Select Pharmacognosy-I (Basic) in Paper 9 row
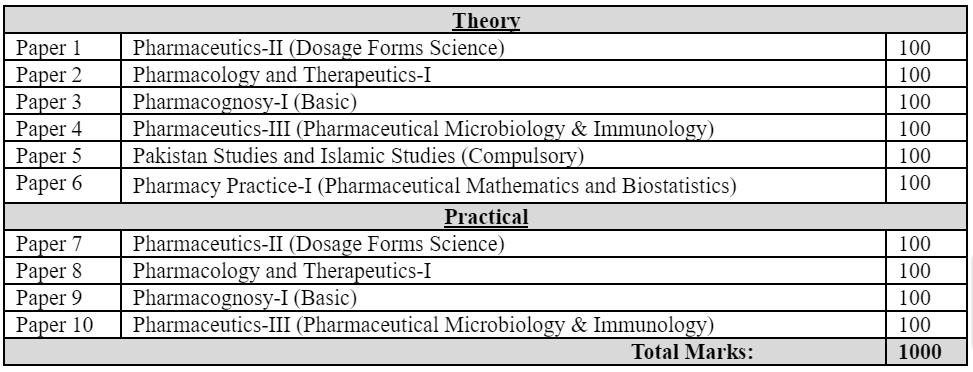 pos(244,297)
